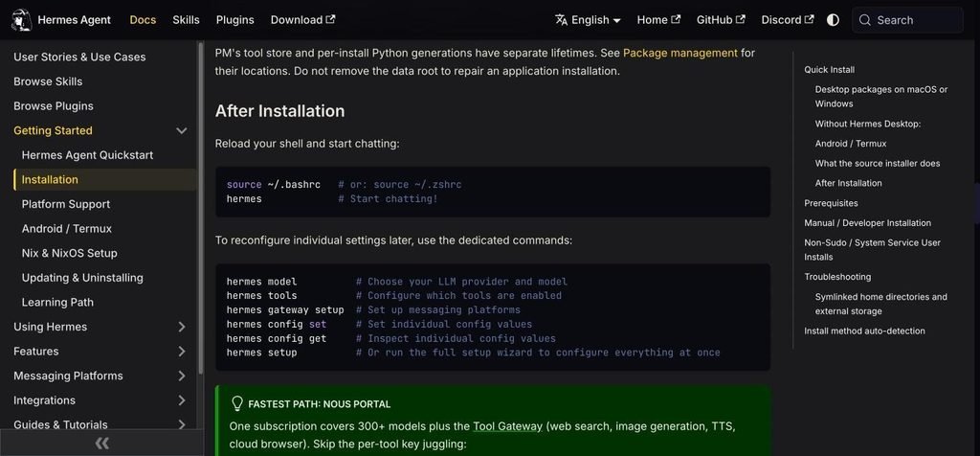The image size is (980, 456).
Task: Click the Hermes Agent site title
Action: pos(75,20)
